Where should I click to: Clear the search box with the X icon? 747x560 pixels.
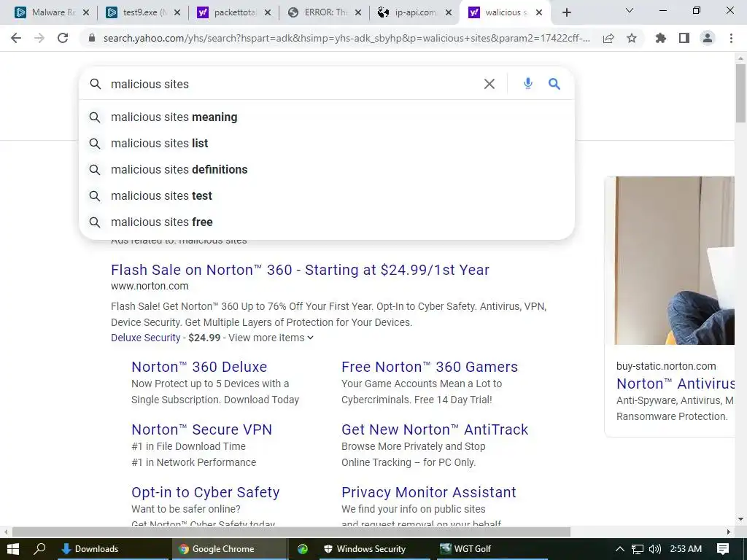pyautogui.click(x=489, y=84)
